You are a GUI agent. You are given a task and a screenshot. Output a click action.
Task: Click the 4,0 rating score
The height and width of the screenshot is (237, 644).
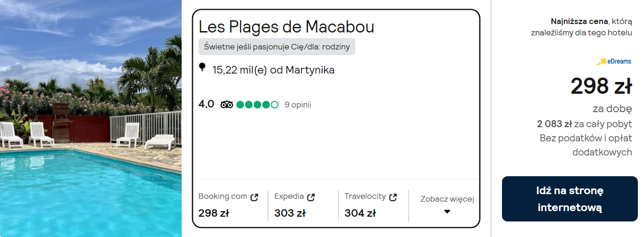206,104
